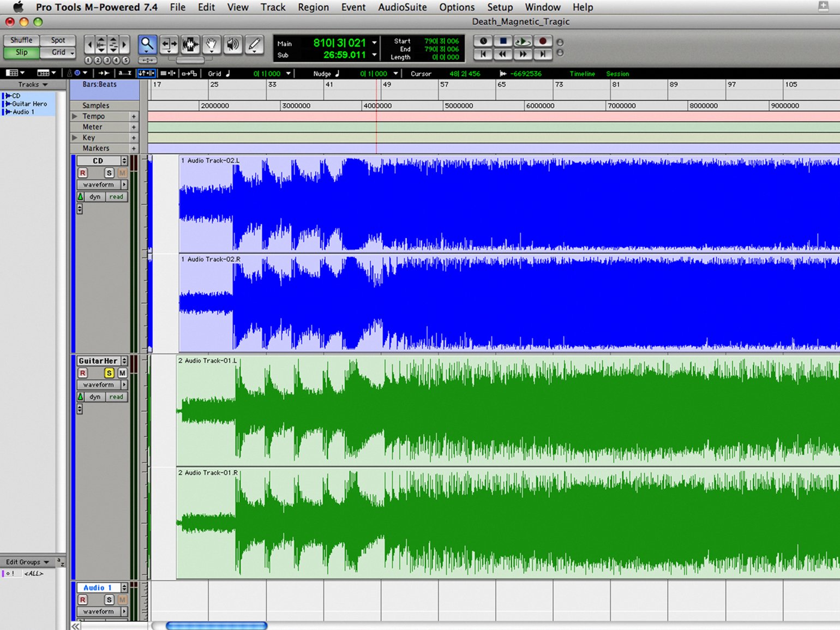Recall zoom preset 5
Viewport: 840px width, 630px height.
click(125, 60)
